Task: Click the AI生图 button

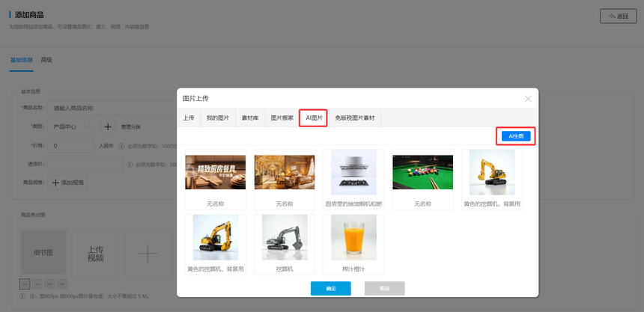Action: coord(516,136)
